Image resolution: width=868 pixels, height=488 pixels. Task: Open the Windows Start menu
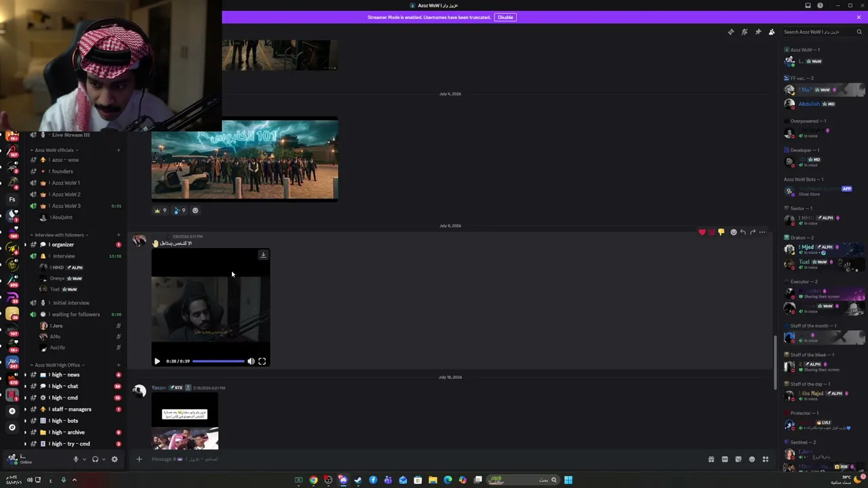tap(568, 480)
